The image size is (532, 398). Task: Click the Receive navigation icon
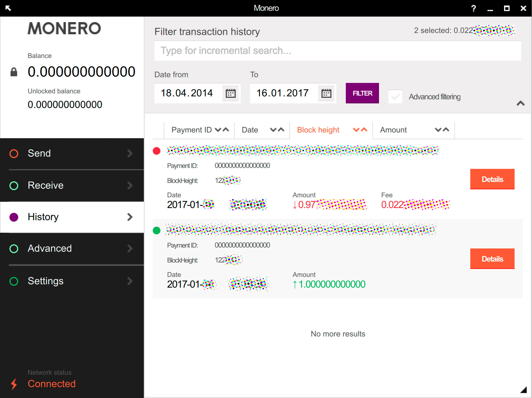14,185
